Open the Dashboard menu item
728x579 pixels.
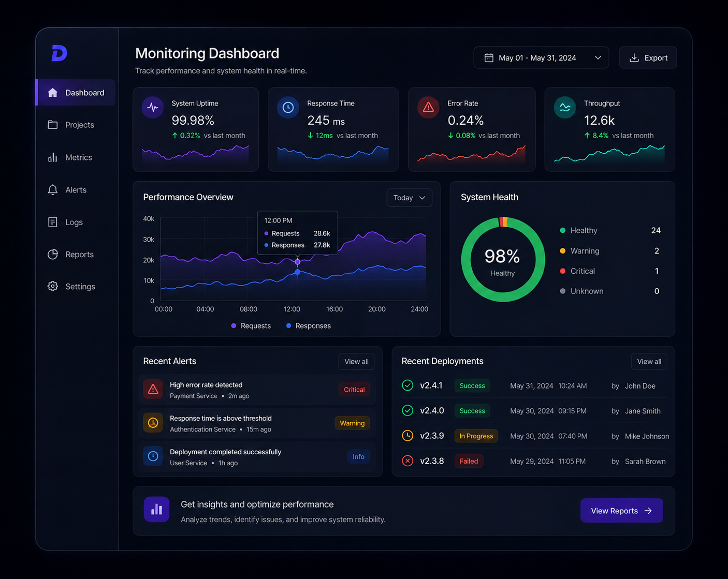click(76, 93)
